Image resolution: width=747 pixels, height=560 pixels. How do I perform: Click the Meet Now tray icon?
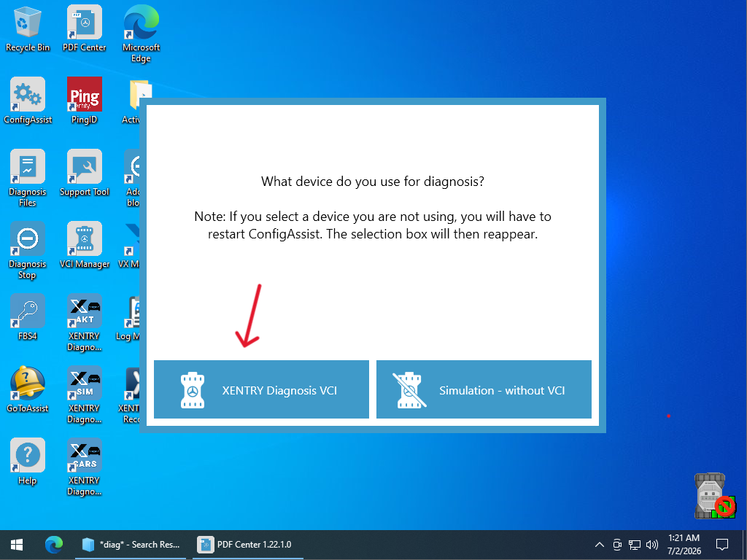point(617,544)
